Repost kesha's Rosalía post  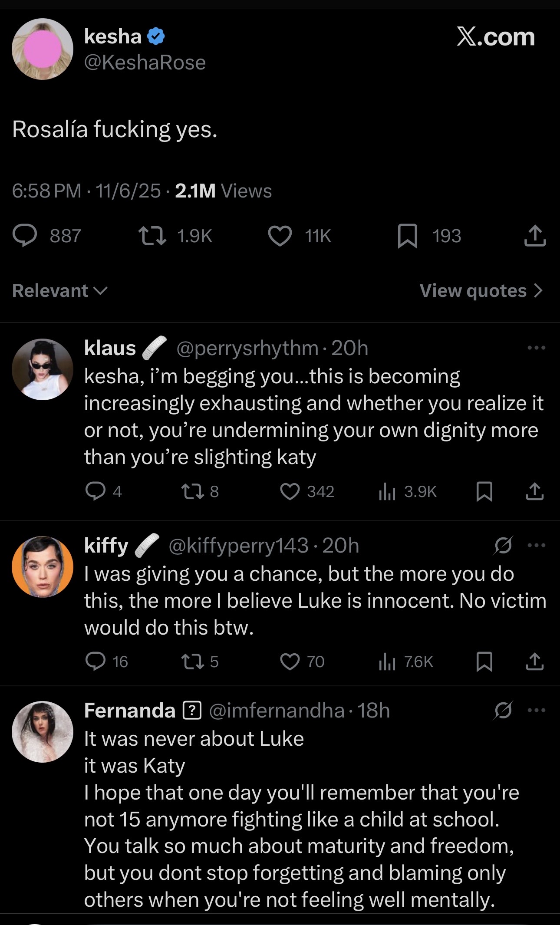pyautogui.click(x=152, y=236)
